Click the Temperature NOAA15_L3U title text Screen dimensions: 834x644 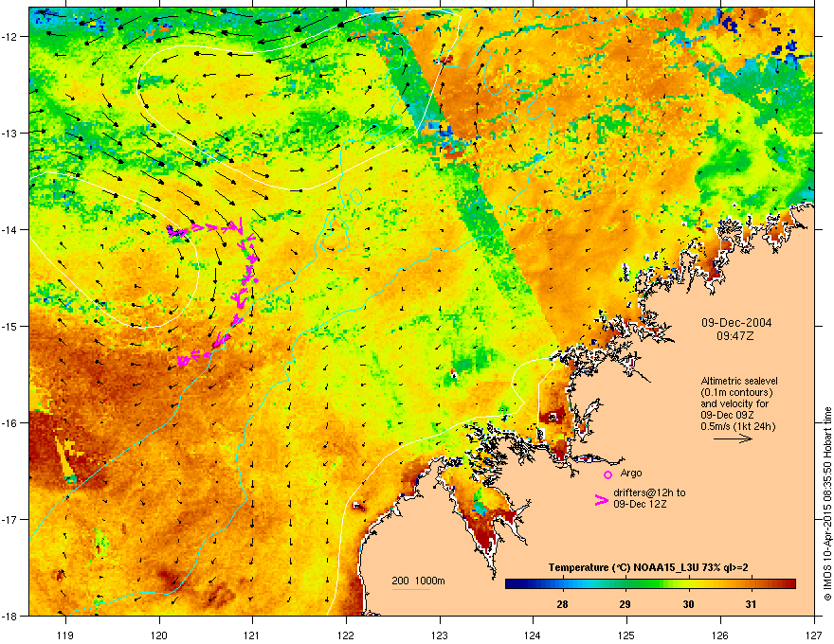648,567
